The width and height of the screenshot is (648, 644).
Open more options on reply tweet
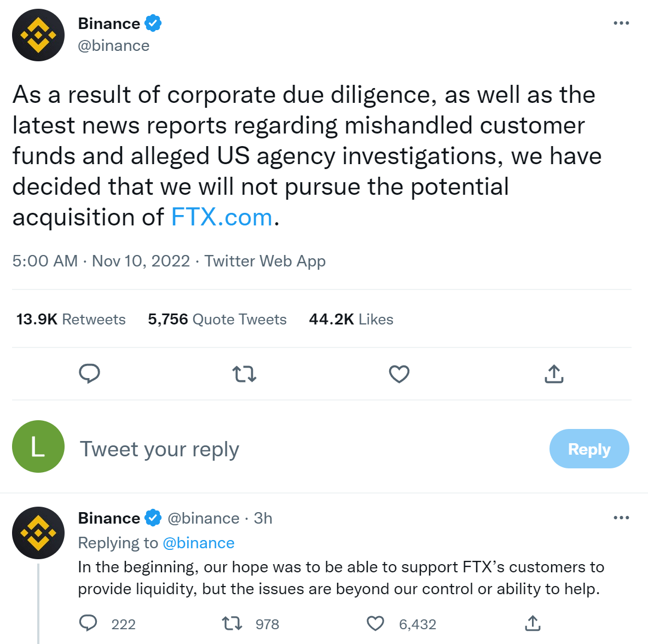(x=621, y=518)
